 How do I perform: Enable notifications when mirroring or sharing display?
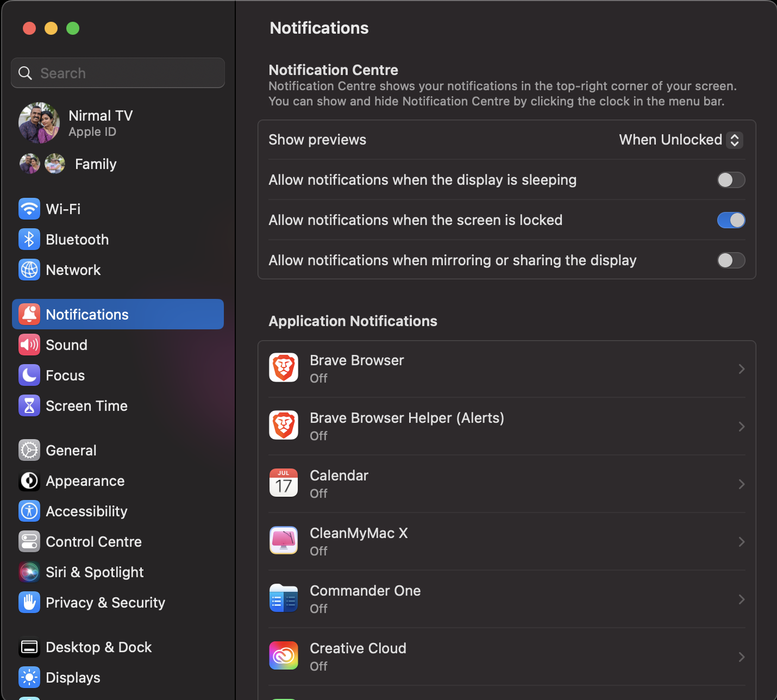(x=731, y=260)
